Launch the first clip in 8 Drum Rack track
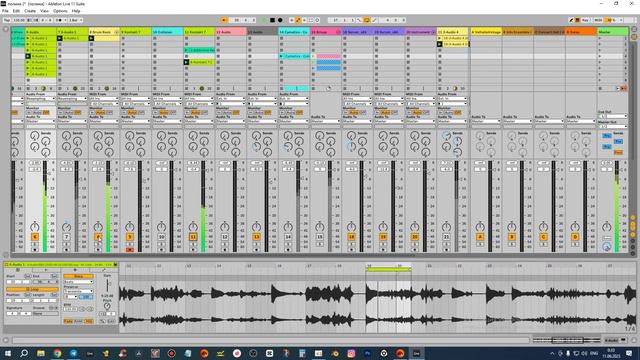This screenshot has width=640, height=360. (x=91, y=38)
